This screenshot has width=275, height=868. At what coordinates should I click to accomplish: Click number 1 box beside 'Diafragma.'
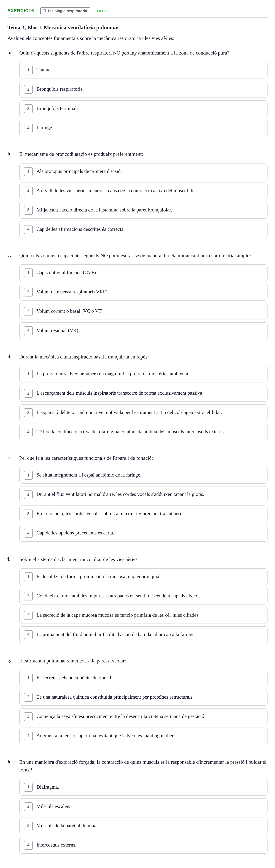tap(28, 787)
